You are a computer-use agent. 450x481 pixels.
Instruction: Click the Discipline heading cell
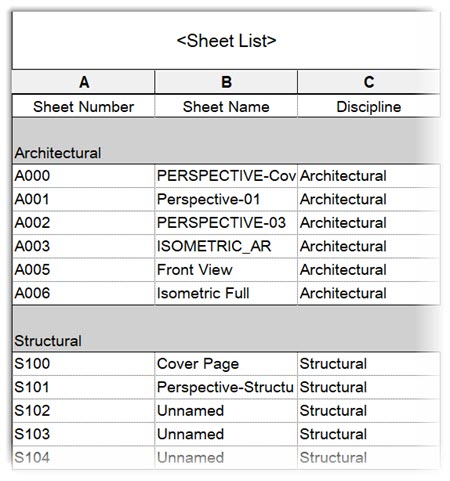point(369,106)
